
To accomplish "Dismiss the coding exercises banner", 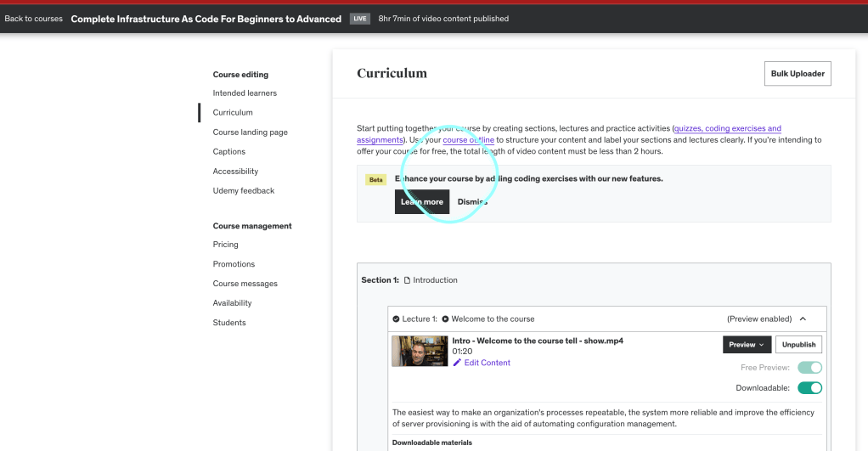I will (x=472, y=202).
